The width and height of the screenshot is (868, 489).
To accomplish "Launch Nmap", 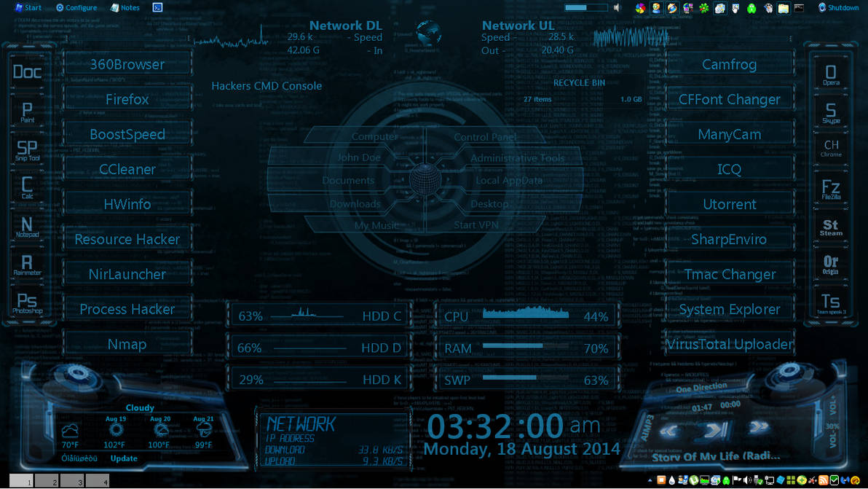I will (127, 344).
